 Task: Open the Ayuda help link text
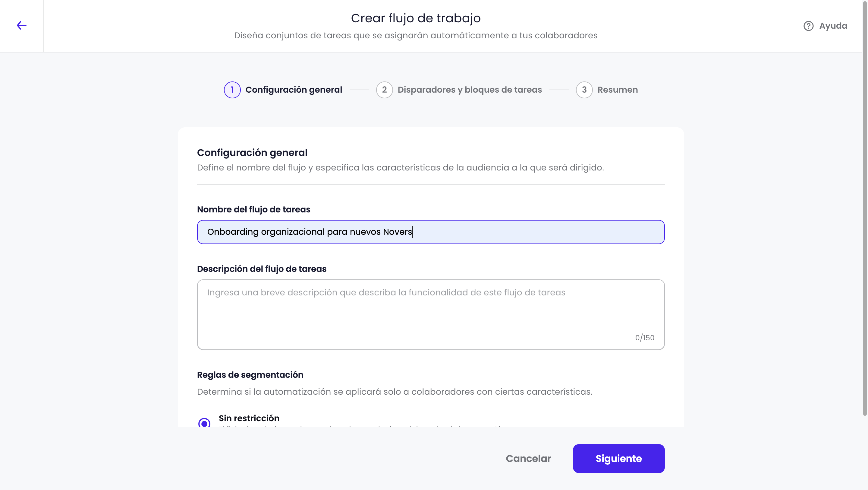(833, 26)
